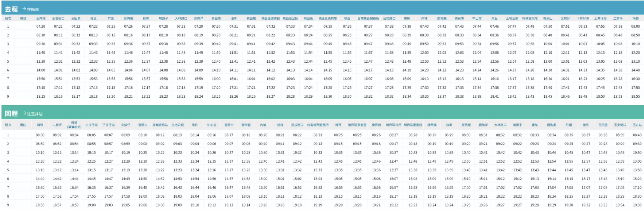This screenshot has width=644, height=209.
Task: Click 07:20 departure time in 去程 table
Action: (x=41, y=26)
